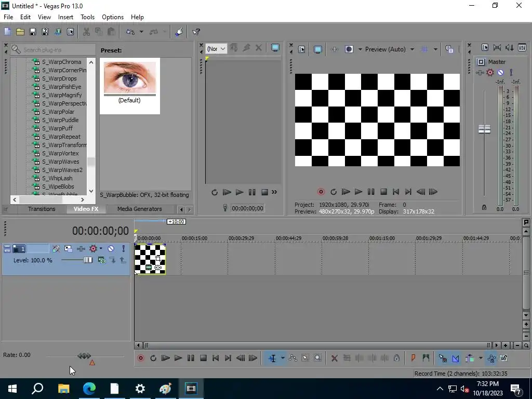
Task: Switch to the Video FX tab
Action: pyautogui.click(x=86, y=209)
